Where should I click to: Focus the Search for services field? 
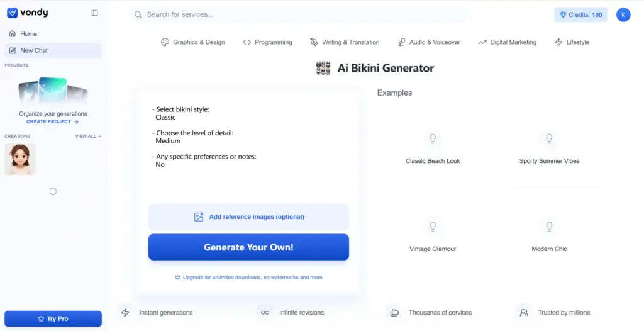299,15
